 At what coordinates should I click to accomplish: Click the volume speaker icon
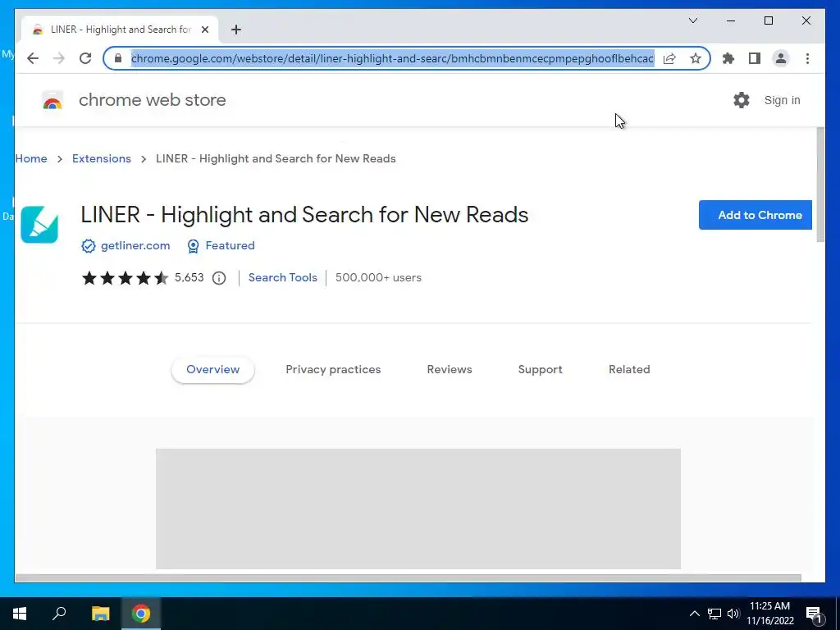click(733, 614)
